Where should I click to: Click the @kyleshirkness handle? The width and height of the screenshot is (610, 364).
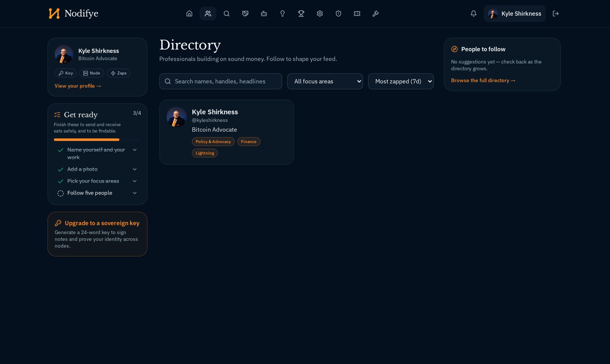pos(210,120)
